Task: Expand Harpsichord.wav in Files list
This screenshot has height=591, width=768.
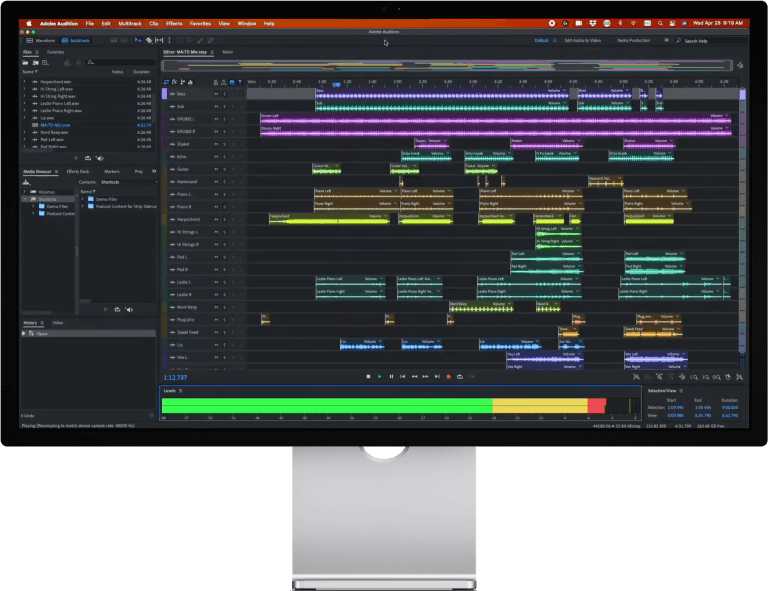Action: [x=24, y=82]
